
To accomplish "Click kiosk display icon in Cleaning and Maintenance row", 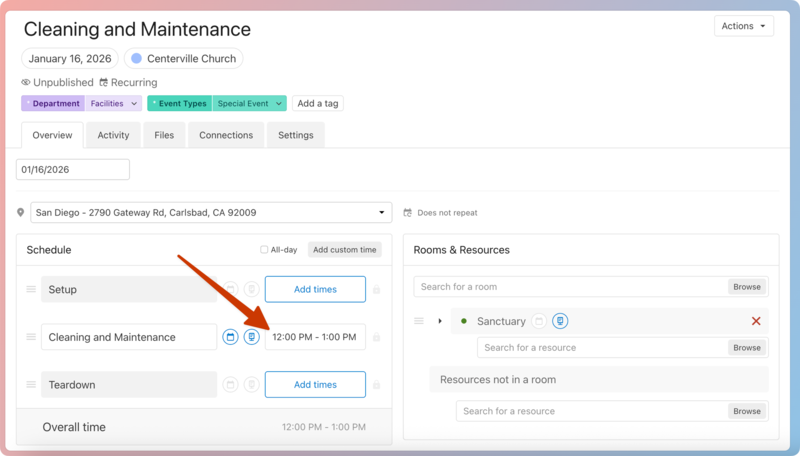I will click(x=252, y=337).
